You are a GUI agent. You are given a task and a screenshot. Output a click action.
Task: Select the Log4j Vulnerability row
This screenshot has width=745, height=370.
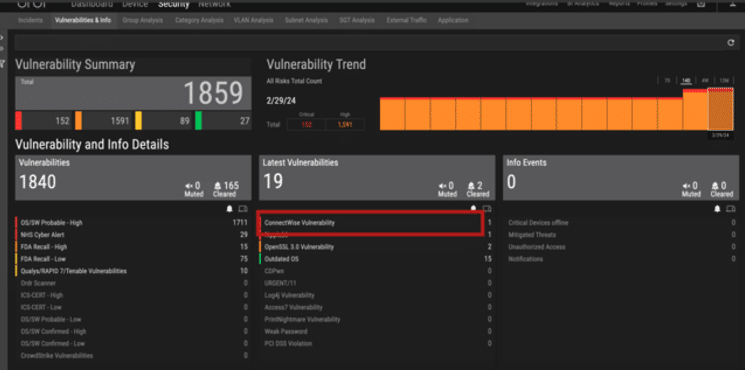(x=376, y=295)
